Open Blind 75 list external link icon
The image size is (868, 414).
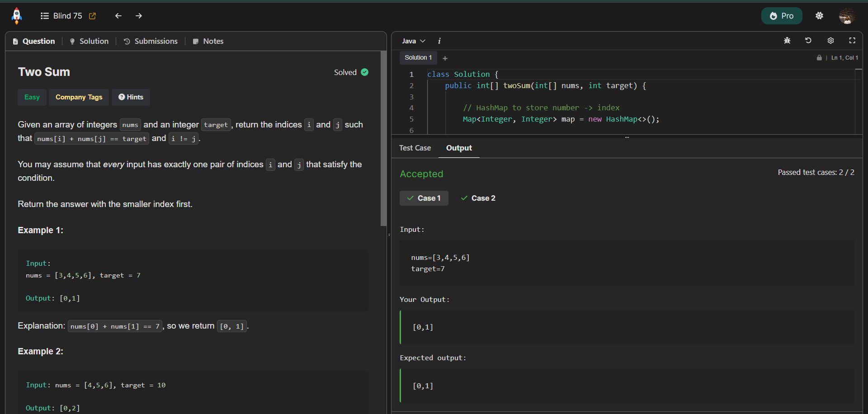pyautogui.click(x=92, y=16)
